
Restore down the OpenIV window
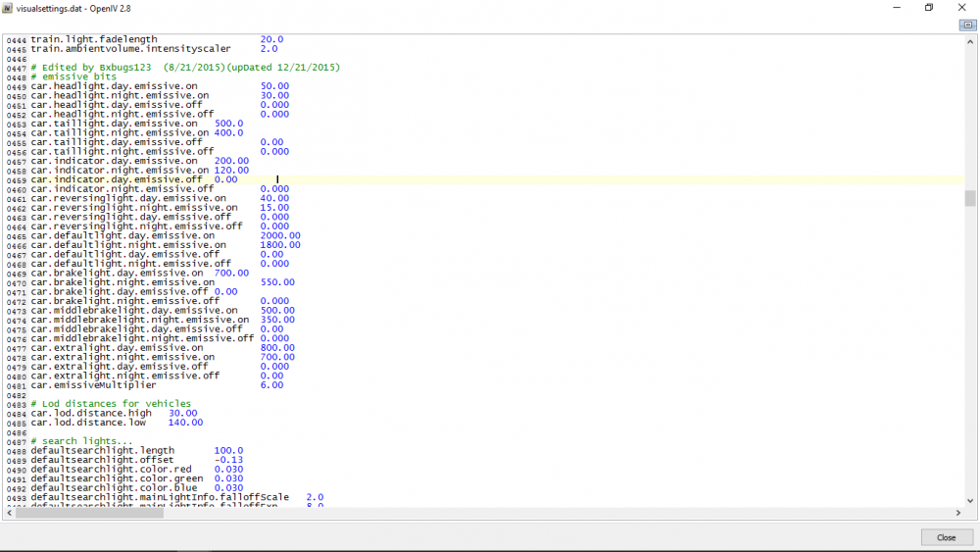coord(929,8)
